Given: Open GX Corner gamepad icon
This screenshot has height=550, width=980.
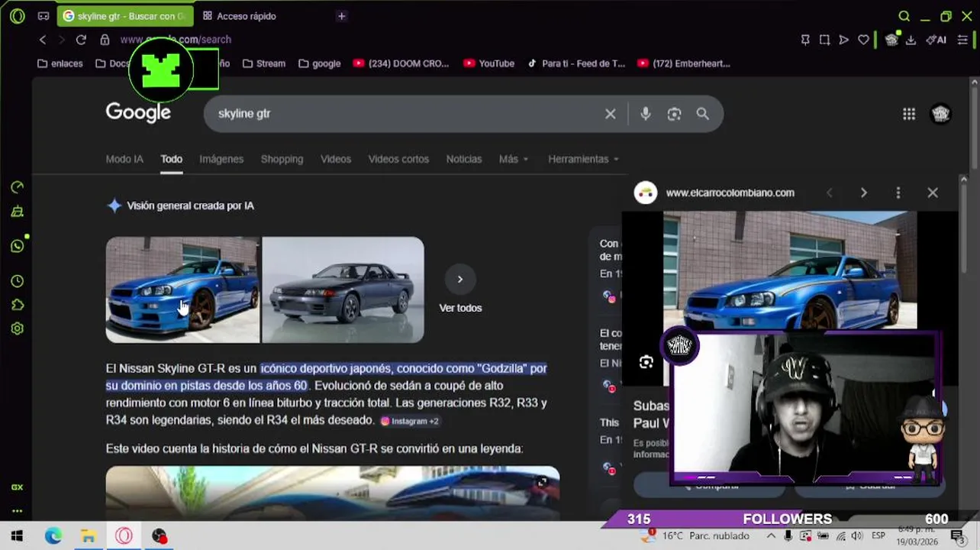Looking at the screenshot, I should 44,16.
